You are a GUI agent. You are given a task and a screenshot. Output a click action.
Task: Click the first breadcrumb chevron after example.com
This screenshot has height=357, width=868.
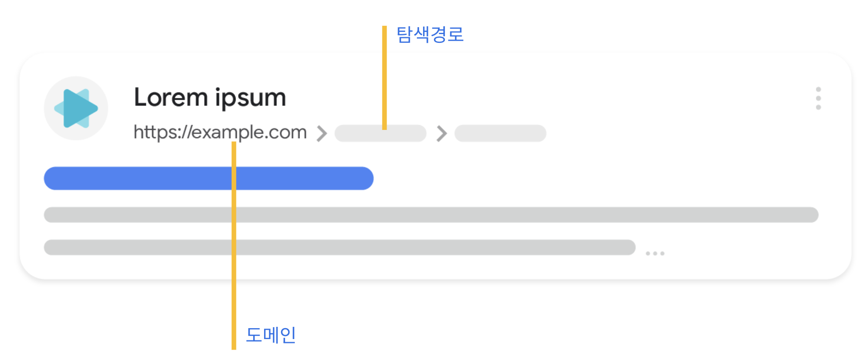(x=322, y=133)
